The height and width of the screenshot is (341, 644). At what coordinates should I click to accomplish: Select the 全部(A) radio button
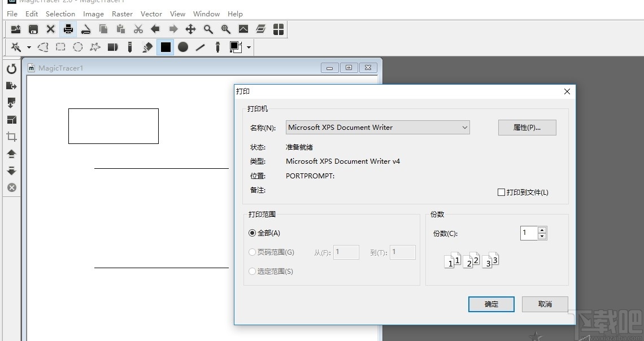tap(252, 233)
